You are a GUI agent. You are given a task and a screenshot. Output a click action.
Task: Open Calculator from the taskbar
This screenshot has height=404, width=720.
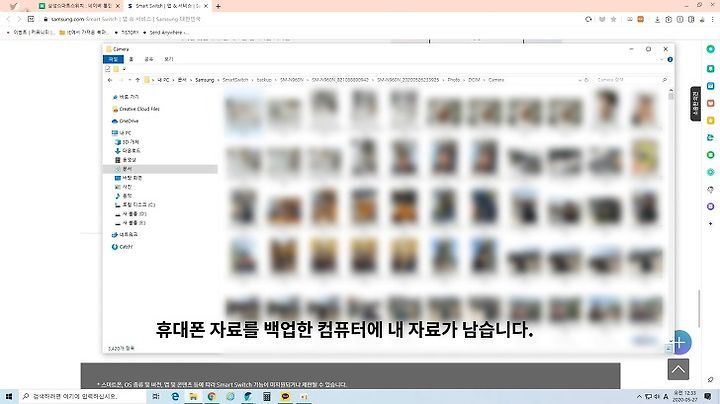(x=267, y=396)
